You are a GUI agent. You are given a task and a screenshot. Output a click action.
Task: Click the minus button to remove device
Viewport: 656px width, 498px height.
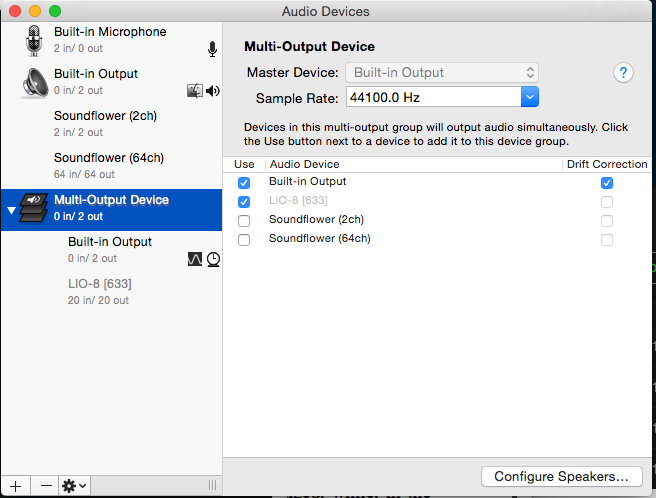[x=46, y=485]
